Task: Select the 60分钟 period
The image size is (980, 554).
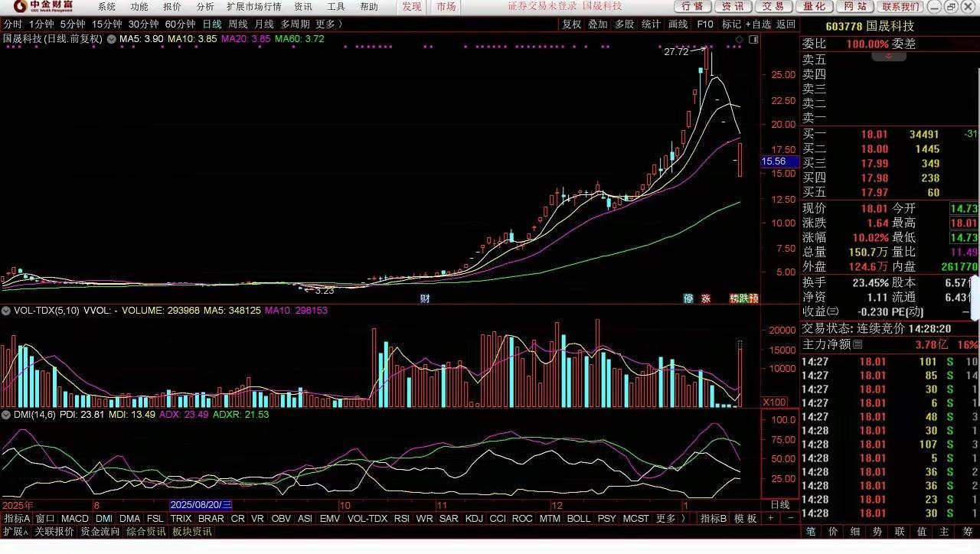Action: point(181,24)
